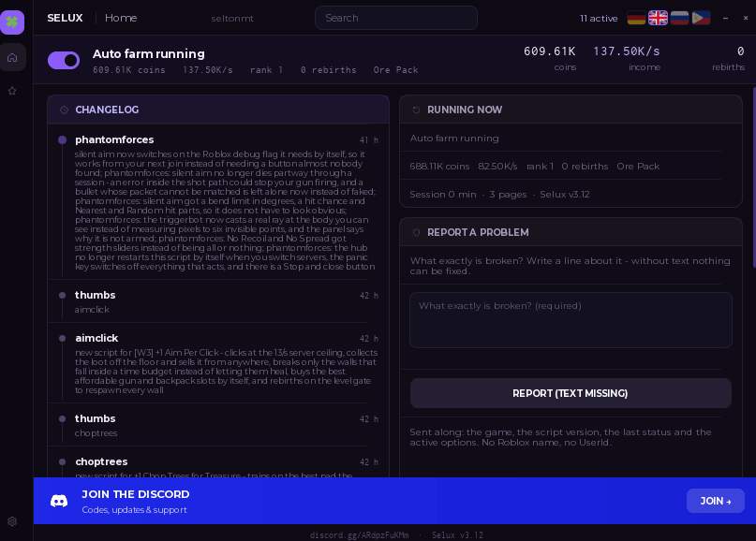756x541 pixels.
Task: Focus the Search field
Action: [396, 18]
